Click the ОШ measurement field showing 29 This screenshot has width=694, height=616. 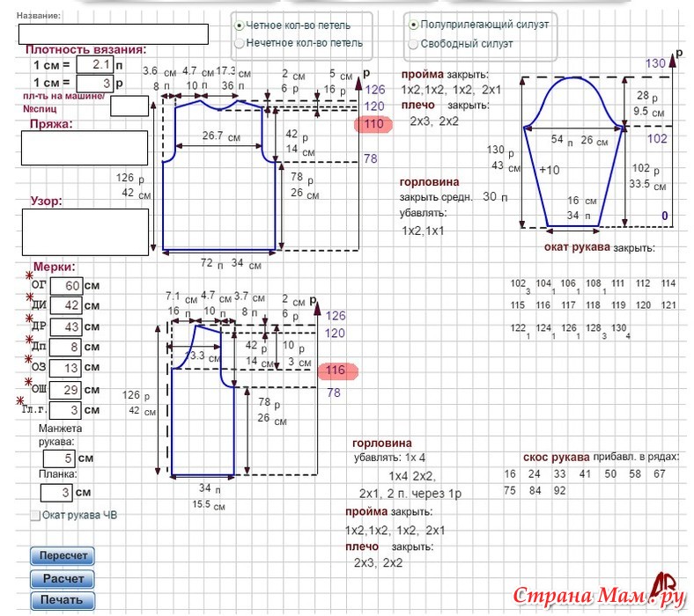coord(65,390)
